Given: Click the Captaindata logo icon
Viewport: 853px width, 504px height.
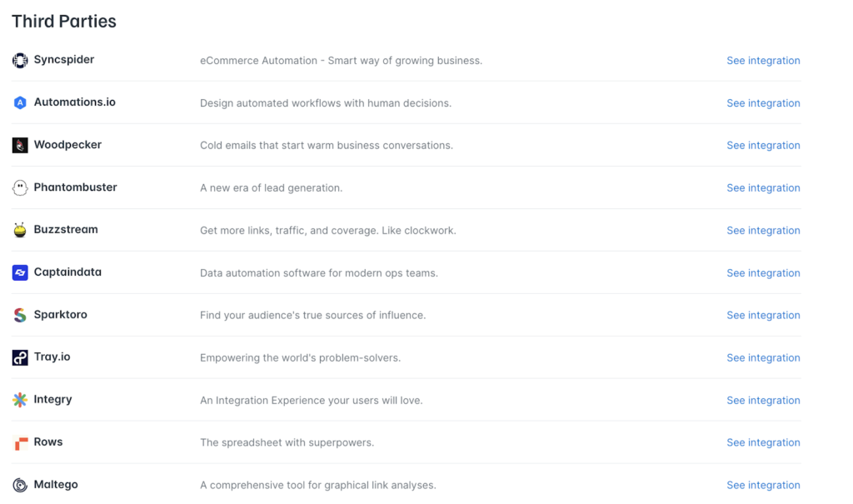Looking at the screenshot, I should click(18, 272).
